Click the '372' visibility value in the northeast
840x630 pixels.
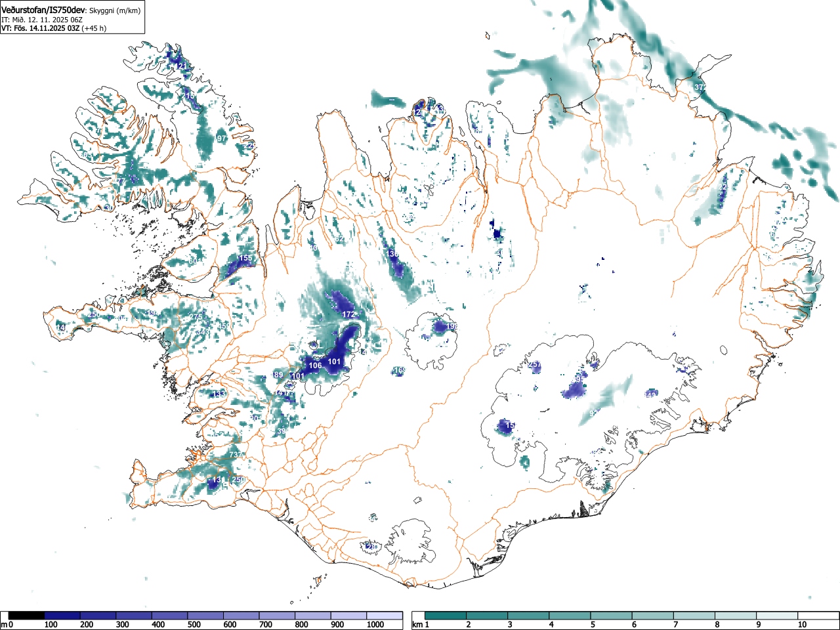(700, 87)
